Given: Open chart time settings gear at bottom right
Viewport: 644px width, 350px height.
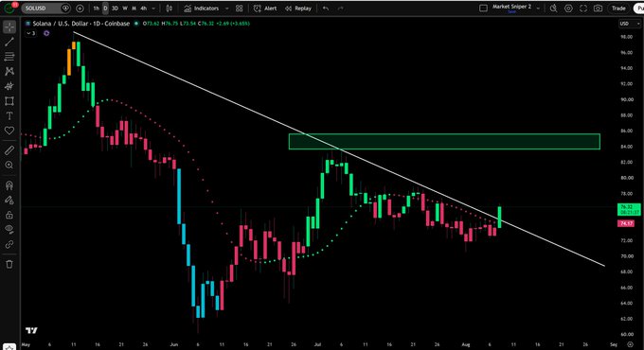Looking at the screenshot, I should (630, 344).
